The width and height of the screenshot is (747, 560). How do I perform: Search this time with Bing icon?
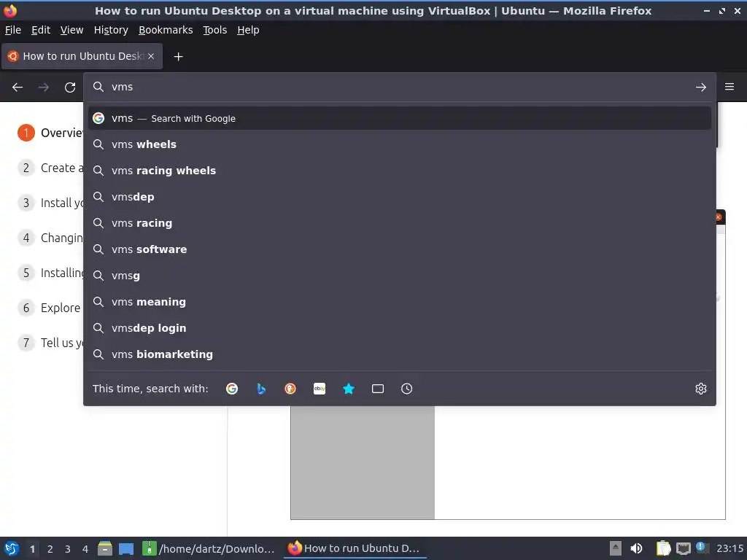pos(261,389)
